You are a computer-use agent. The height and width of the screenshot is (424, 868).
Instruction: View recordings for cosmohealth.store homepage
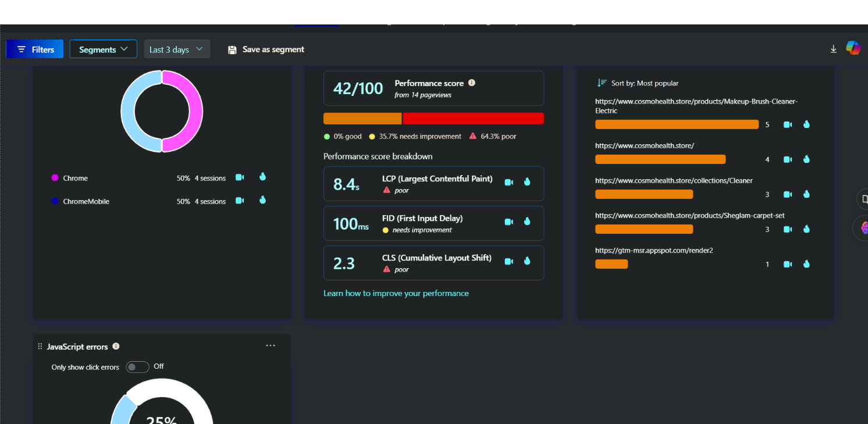[x=788, y=159]
